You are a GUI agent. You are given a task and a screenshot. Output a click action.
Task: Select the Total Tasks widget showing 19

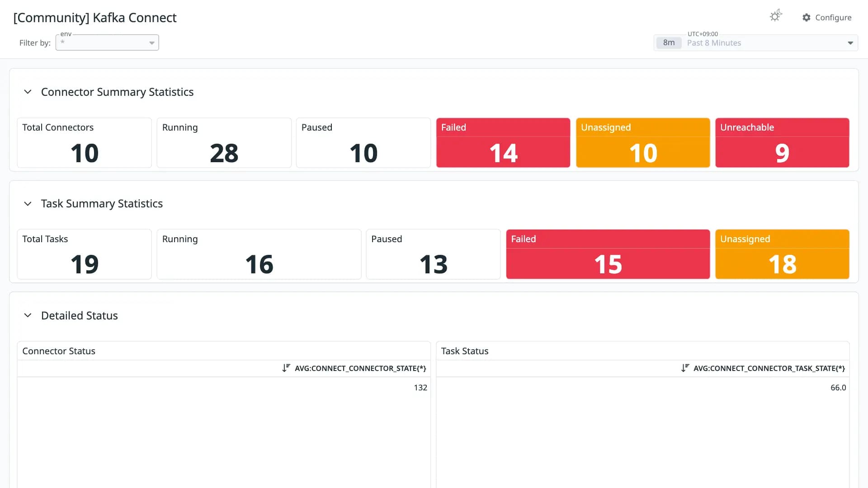click(85, 254)
